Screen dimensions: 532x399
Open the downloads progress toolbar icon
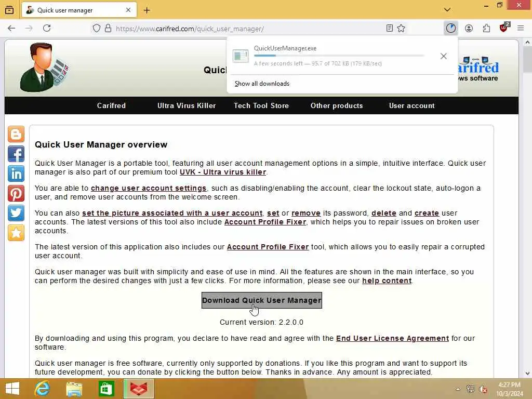tap(450, 29)
